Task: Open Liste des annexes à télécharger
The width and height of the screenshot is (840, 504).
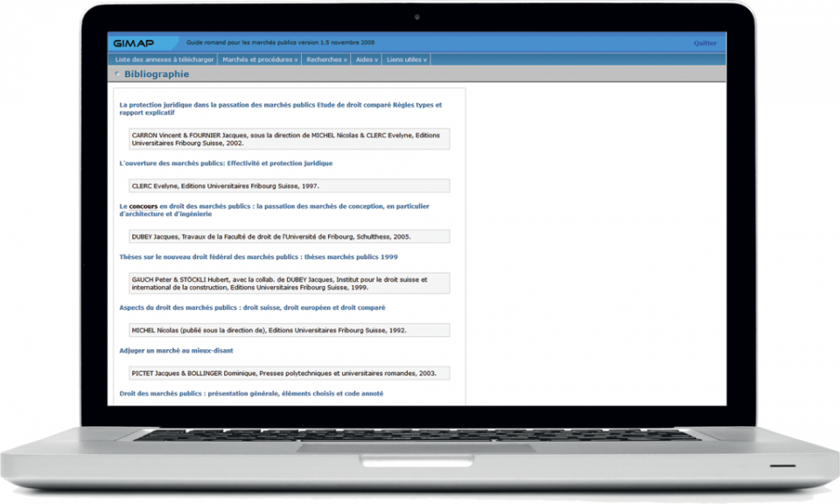Action: pyautogui.click(x=164, y=59)
